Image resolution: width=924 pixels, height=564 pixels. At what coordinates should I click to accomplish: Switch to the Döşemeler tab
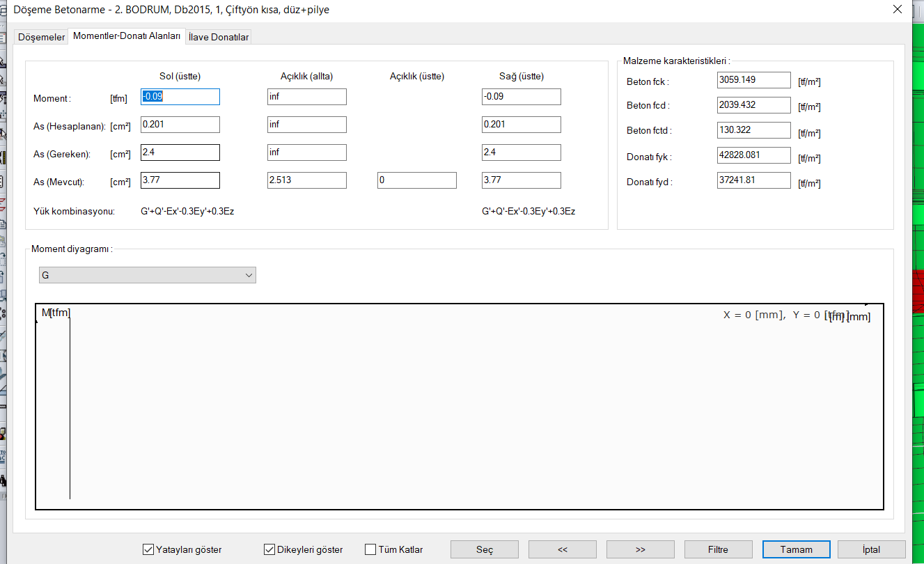[x=41, y=37]
